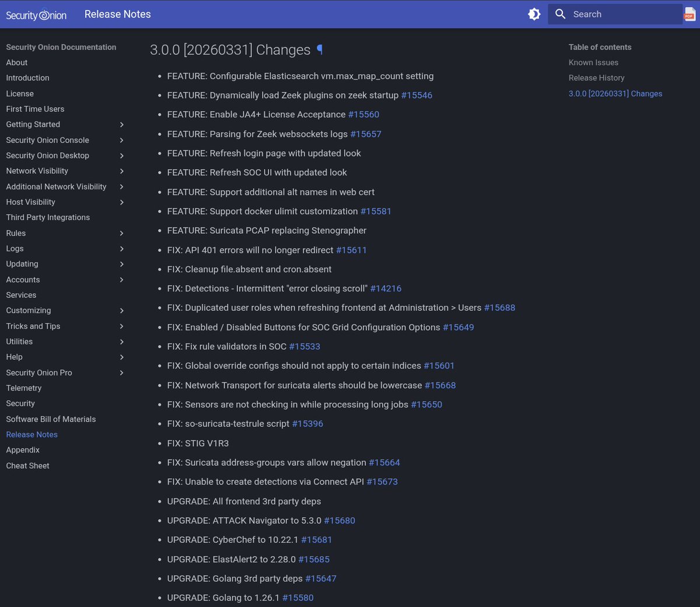
Task: Click the Security Onion logo
Action: click(36, 15)
